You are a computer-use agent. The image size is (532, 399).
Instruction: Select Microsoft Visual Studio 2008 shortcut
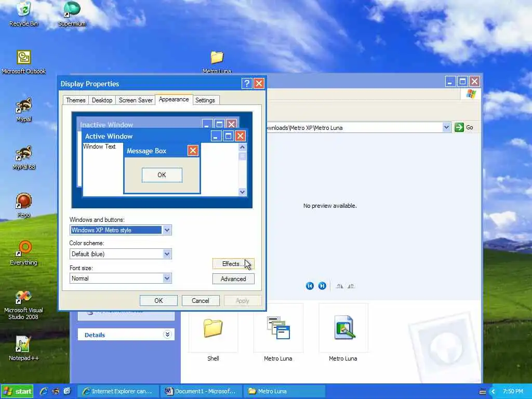(x=23, y=304)
